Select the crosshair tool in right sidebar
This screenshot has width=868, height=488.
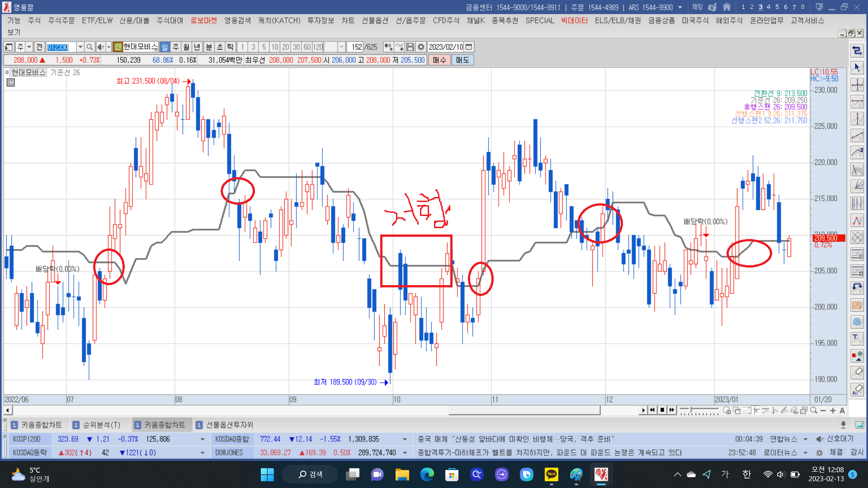[x=857, y=85]
